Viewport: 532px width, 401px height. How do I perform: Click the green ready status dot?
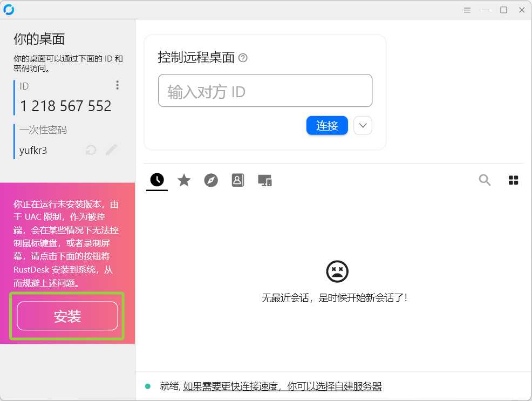coord(148,386)
